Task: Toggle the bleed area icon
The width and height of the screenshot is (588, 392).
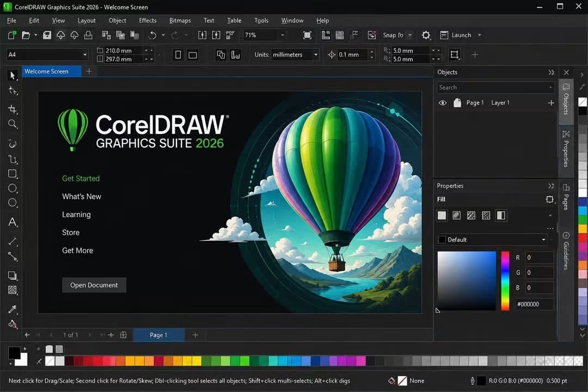Action: tap(454, 55)
